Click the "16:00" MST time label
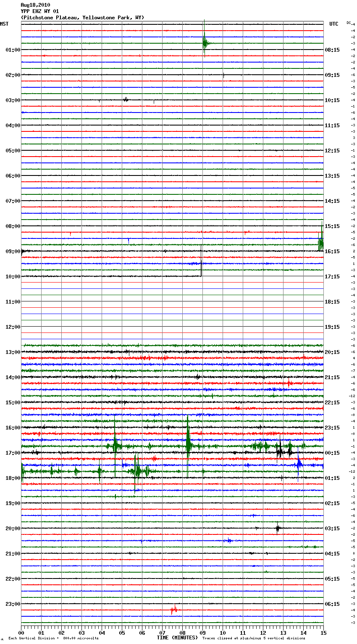 (13, 428)
